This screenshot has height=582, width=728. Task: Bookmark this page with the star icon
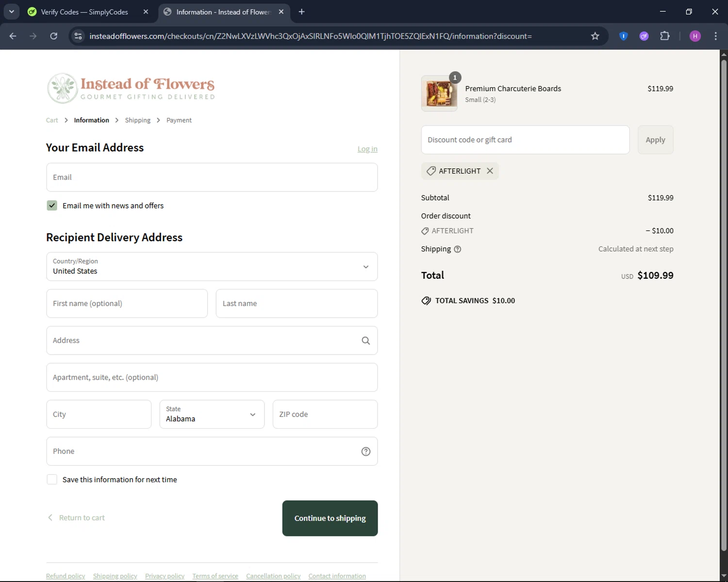pos(595,36)
